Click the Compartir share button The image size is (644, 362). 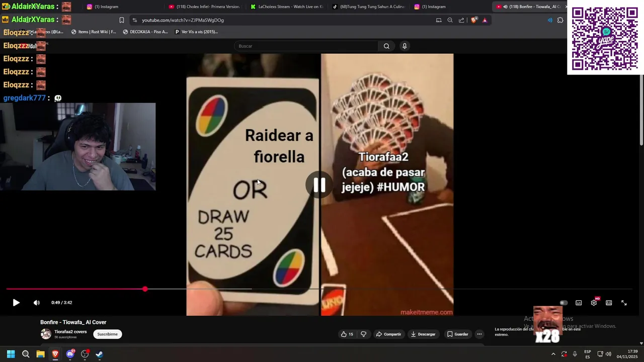[388, 334]
